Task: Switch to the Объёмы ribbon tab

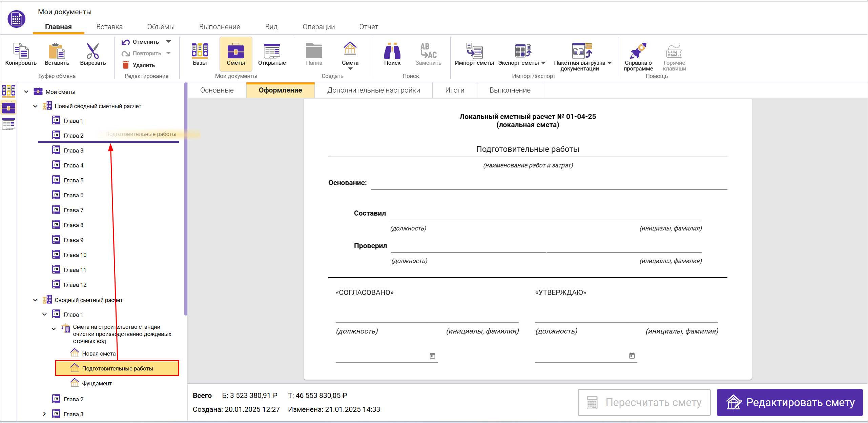Action: (161, 27)
